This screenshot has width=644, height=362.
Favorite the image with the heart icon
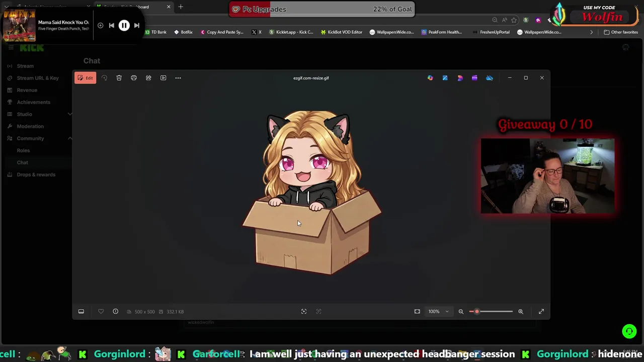pyautogui.click(x=101, y=312)
